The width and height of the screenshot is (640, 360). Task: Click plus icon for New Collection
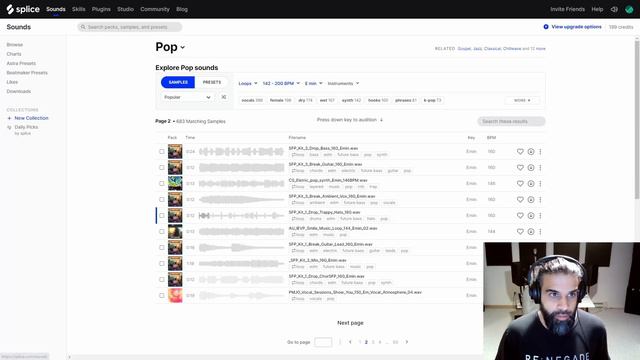[9, 118]
